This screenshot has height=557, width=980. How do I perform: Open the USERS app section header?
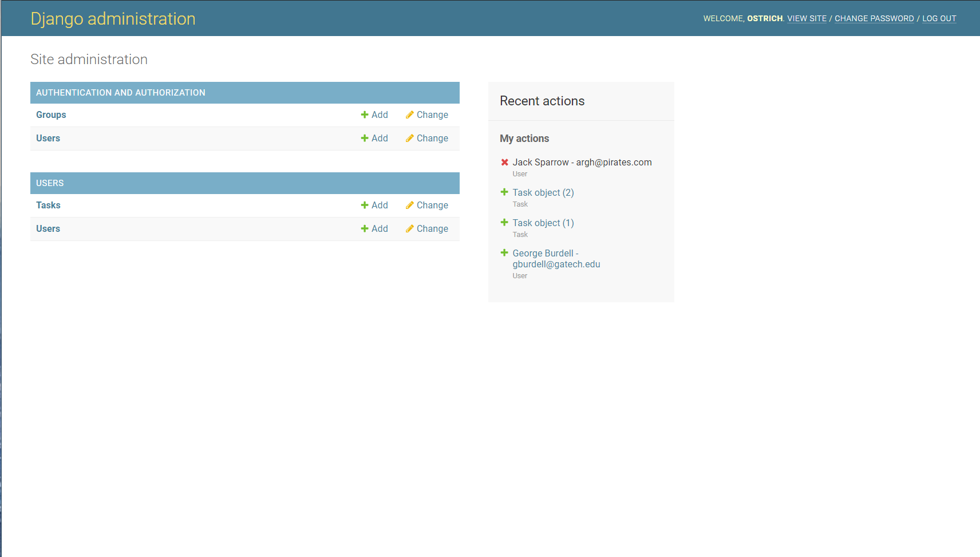click(x=50, y=183)
